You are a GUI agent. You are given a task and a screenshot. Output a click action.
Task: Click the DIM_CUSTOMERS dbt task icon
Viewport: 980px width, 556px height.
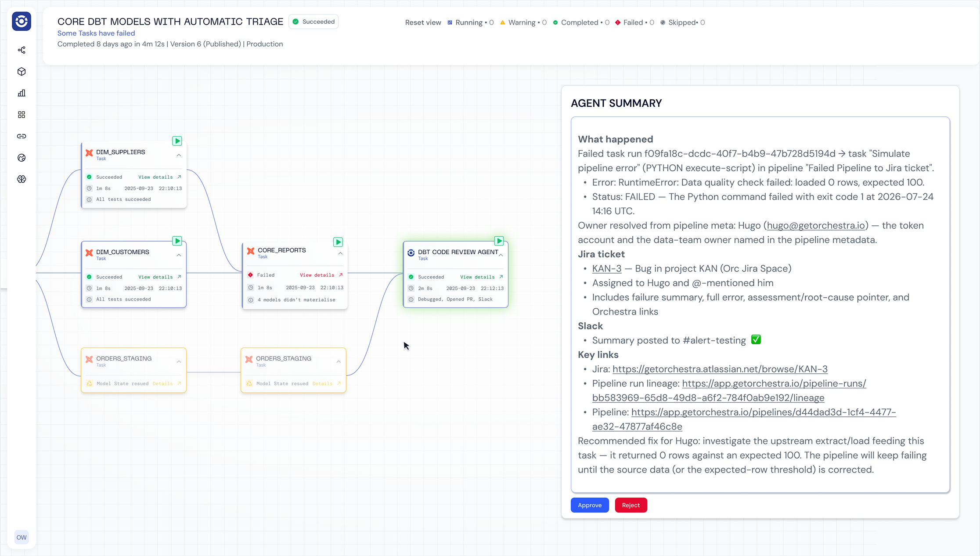(89, 253)
